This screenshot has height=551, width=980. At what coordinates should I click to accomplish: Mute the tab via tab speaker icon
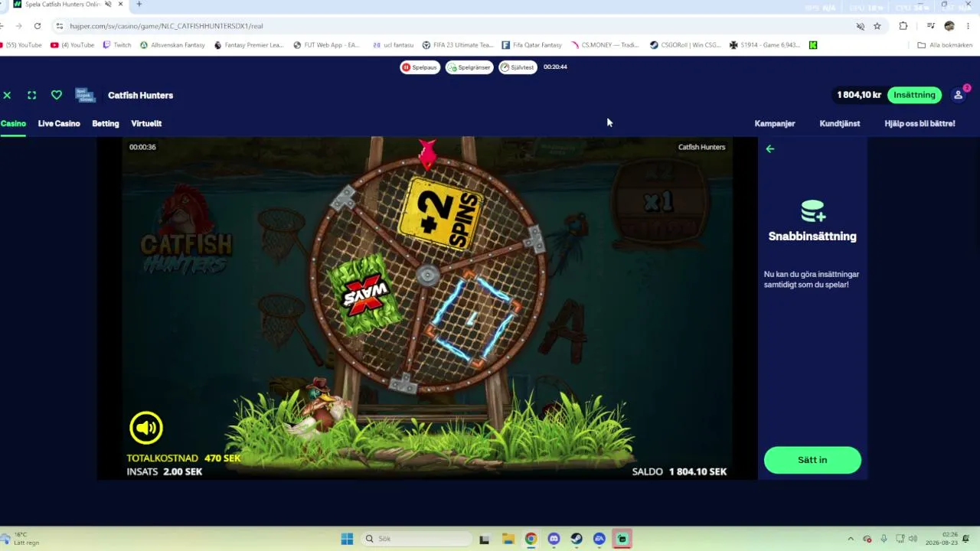pyautogui.click(x=108, y=5)
